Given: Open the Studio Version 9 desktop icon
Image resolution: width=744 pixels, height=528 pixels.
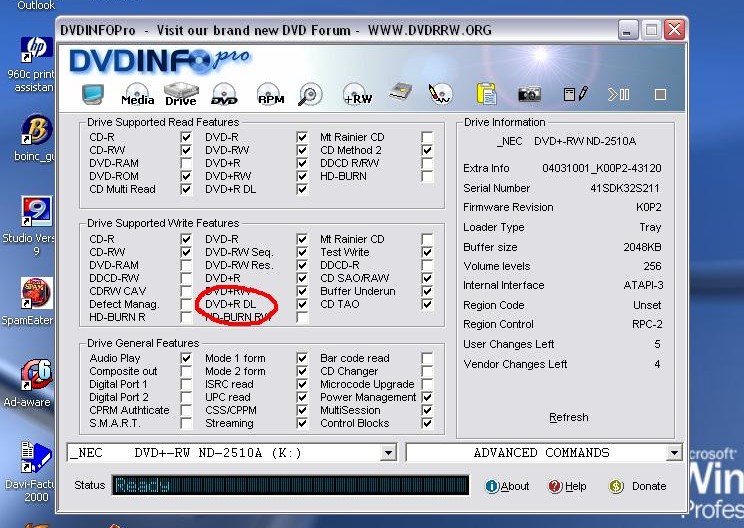Looking at the screenshot, I should point(36,212).
